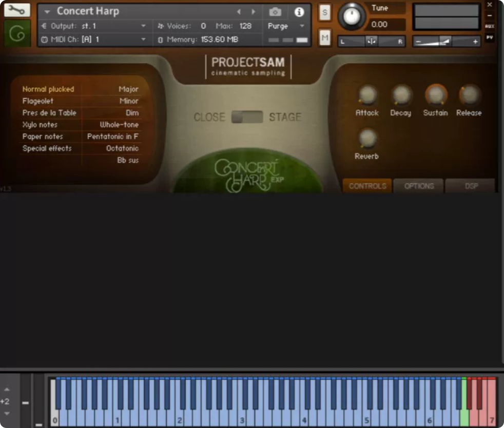The height and width of the screenshot is (428, 504).
Task: Open the snapshot camera icon
Action: 275,12
